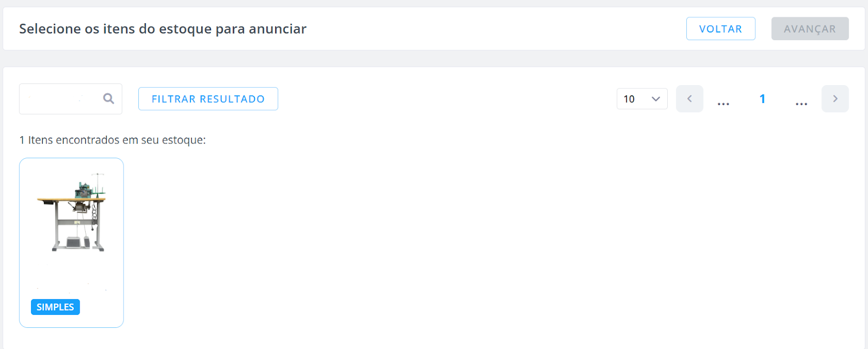
Task: Click the left pagination ellipsis
Action: tap(723, 102)
